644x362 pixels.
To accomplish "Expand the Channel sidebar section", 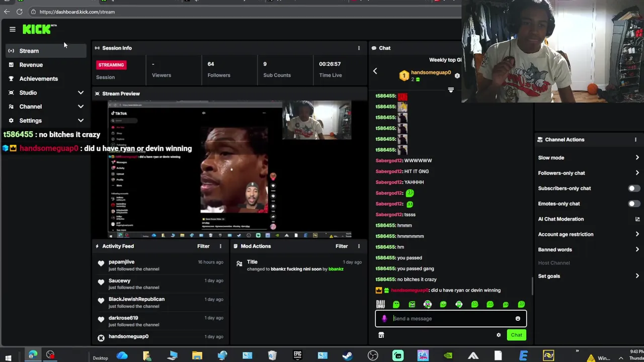I will click(x=80, y=107).
